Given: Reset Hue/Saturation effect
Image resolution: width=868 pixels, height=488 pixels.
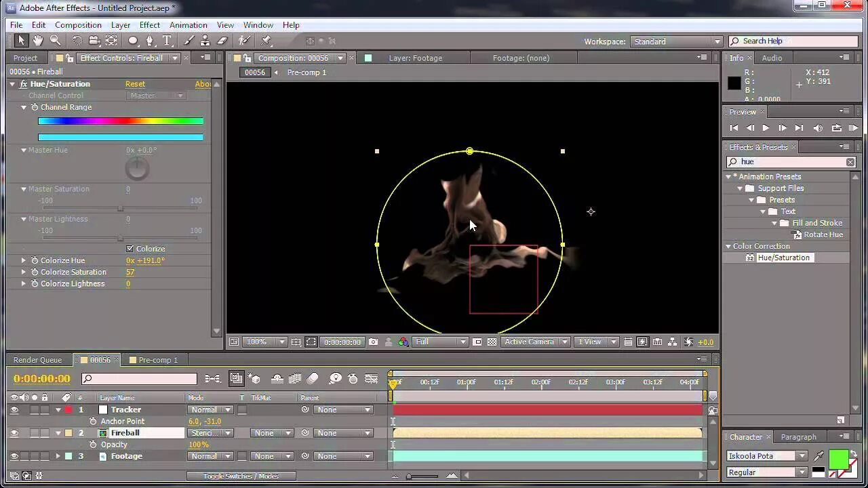Looking at the screenshot, I should point(135,84).
